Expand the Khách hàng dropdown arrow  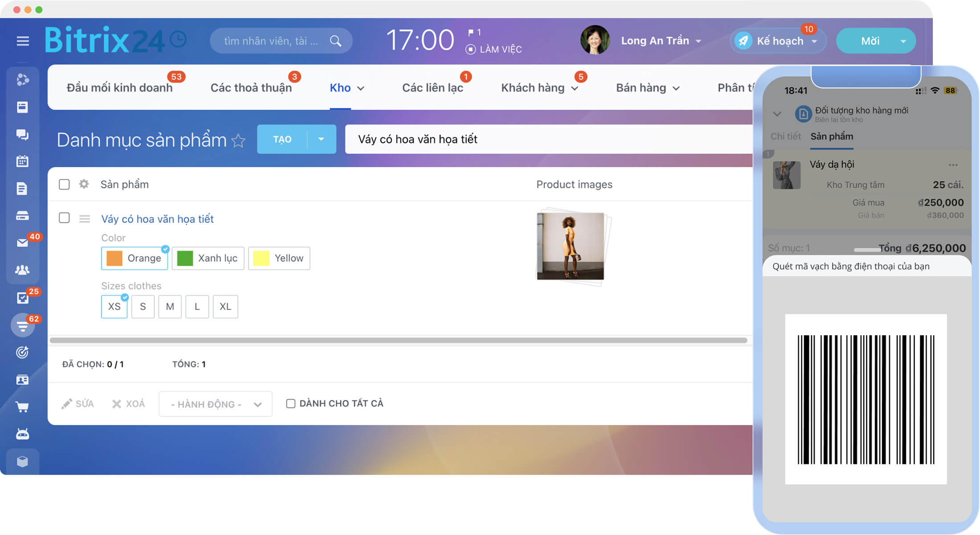(x=575, y=88)
